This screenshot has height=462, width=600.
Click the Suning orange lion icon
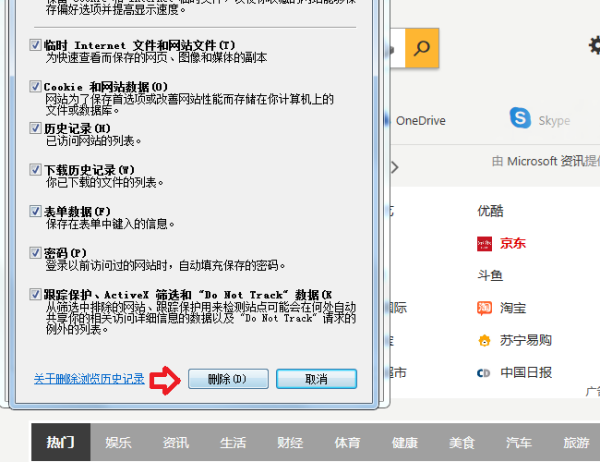pos(484,340)
